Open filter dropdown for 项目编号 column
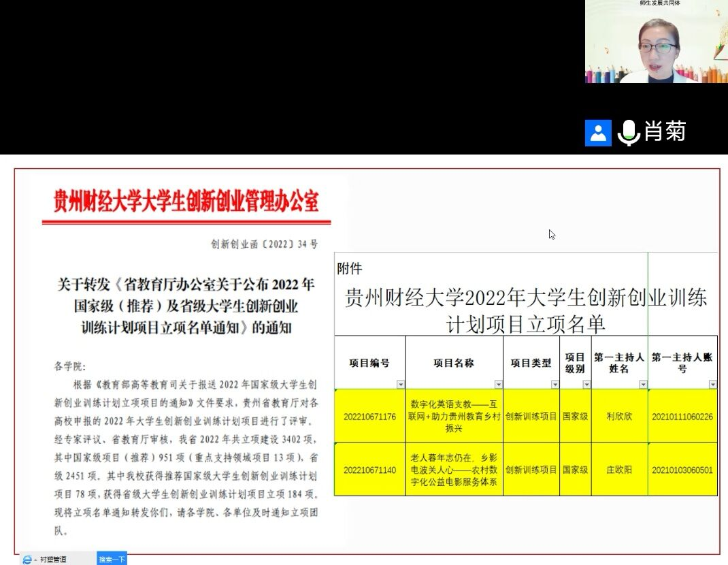 click(399, 385)
